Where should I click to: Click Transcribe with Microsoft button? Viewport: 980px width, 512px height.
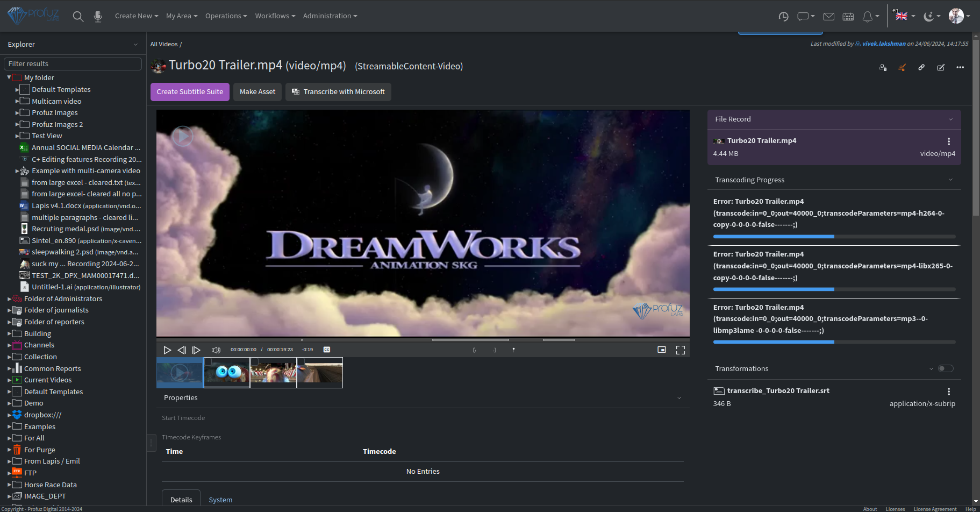click(x=338, y=92)
